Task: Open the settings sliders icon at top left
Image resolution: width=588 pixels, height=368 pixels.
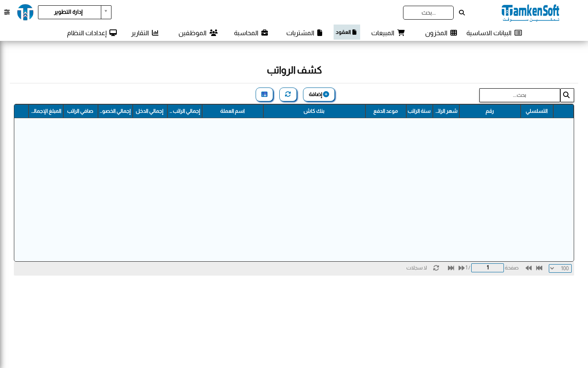Action: tap(7, 12)
